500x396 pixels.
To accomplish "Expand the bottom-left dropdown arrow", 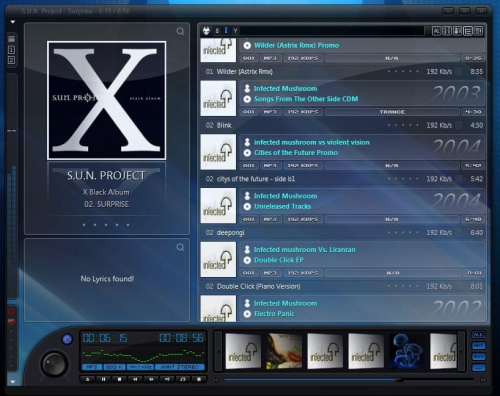I will (x=13, y=382).
